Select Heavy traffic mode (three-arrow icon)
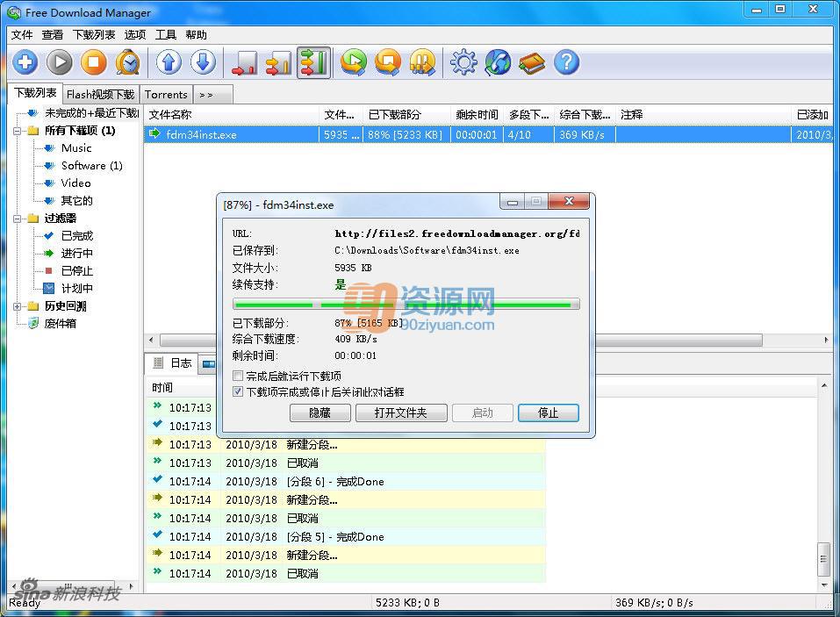The image size is (840, 617). pyautogui.click(x=313, y=62)
